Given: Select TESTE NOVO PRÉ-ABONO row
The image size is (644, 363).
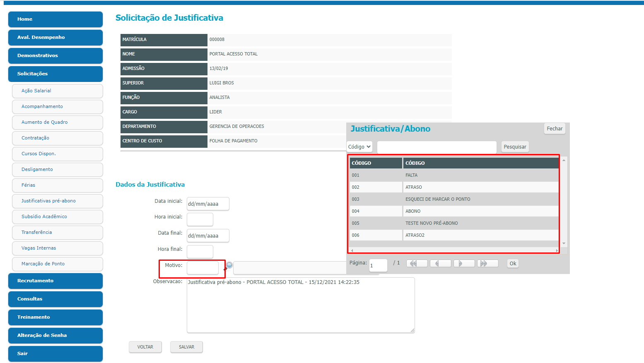Looking at the screenshot, I should point(454,223).
